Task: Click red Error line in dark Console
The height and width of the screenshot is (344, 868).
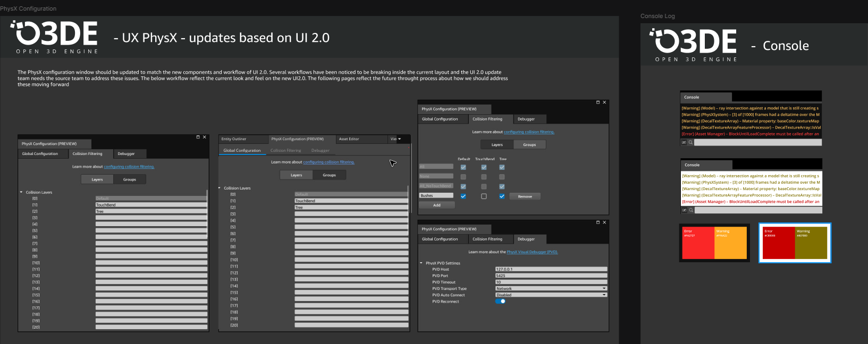Action: (x=751, y=134)
